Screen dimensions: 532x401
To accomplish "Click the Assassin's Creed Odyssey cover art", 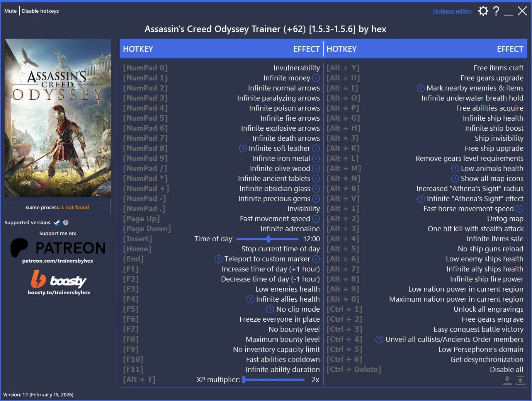I will (x=58, y=118).
